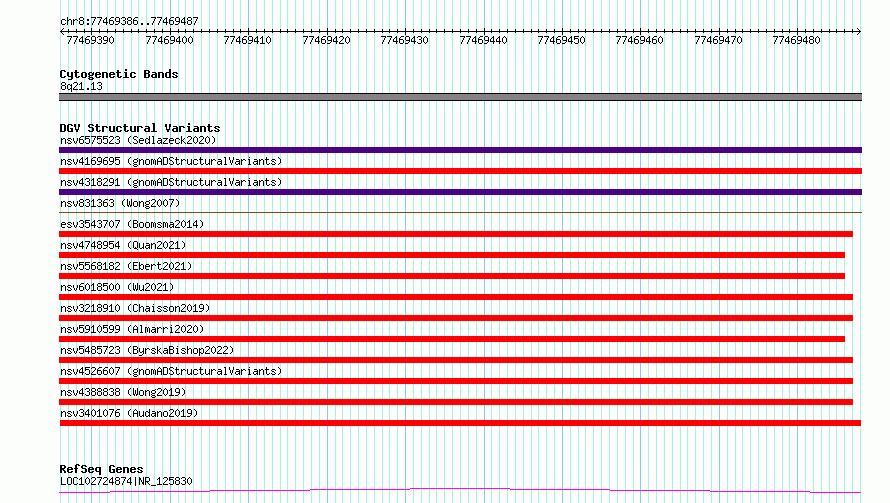Click the chr8:77469386..77469487 region label
The image size is (890, 503).
click(129, 22)
